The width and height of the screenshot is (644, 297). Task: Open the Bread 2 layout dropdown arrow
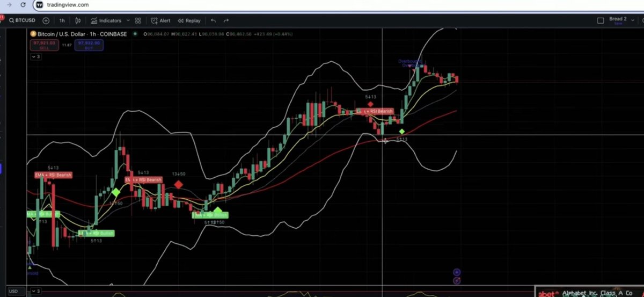coord(634,20)
